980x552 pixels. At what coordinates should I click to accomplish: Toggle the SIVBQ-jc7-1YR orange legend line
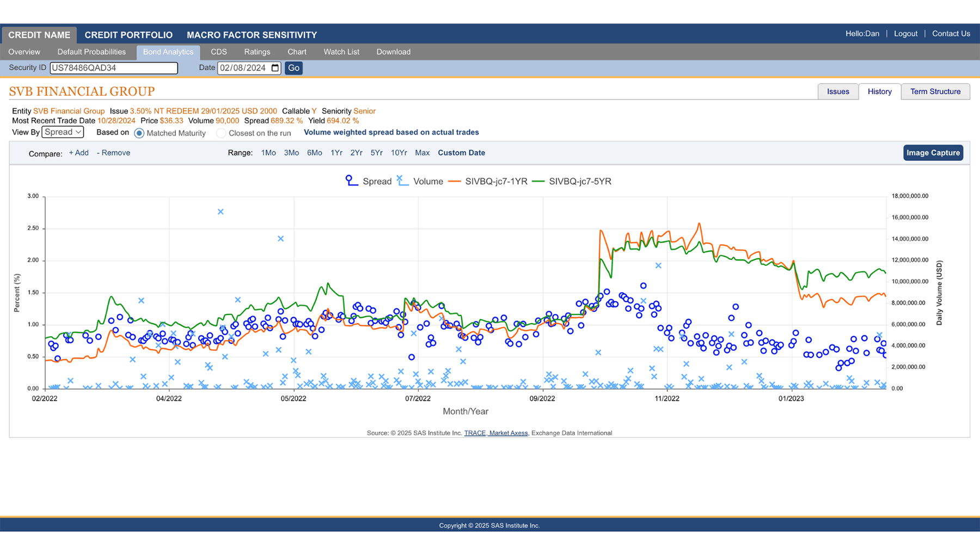455,181
